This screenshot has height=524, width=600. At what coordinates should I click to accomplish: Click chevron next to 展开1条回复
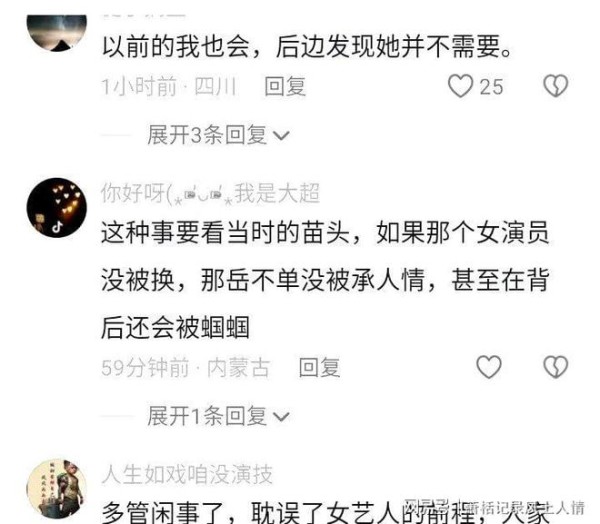point(281,417)
